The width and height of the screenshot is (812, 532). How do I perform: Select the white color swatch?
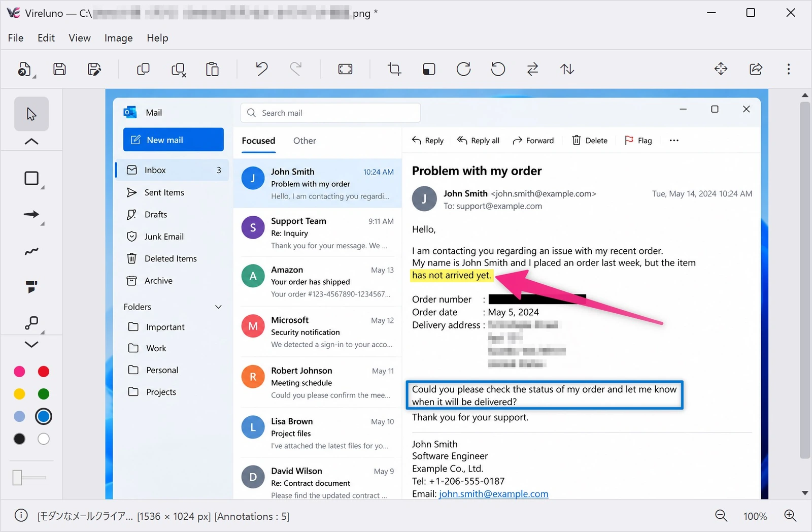pyautogui.click(x=44, y=439)
